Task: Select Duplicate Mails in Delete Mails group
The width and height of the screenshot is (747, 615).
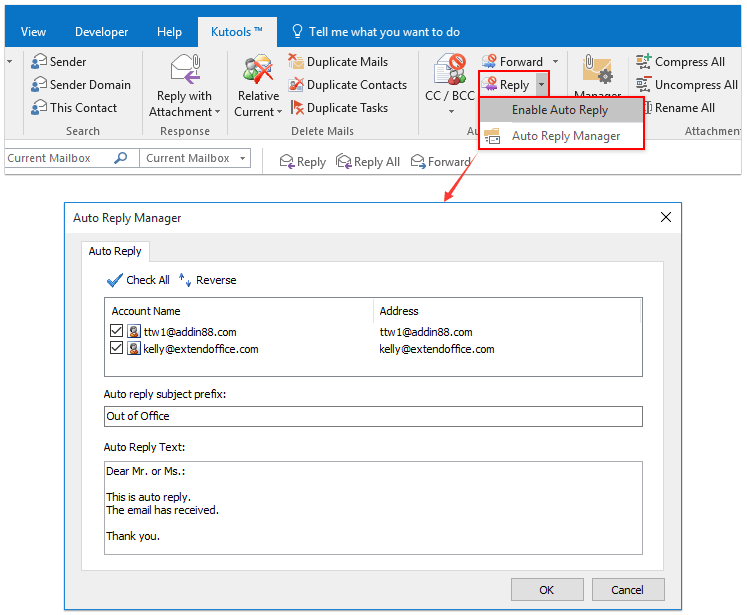Action: pos(338,62)
